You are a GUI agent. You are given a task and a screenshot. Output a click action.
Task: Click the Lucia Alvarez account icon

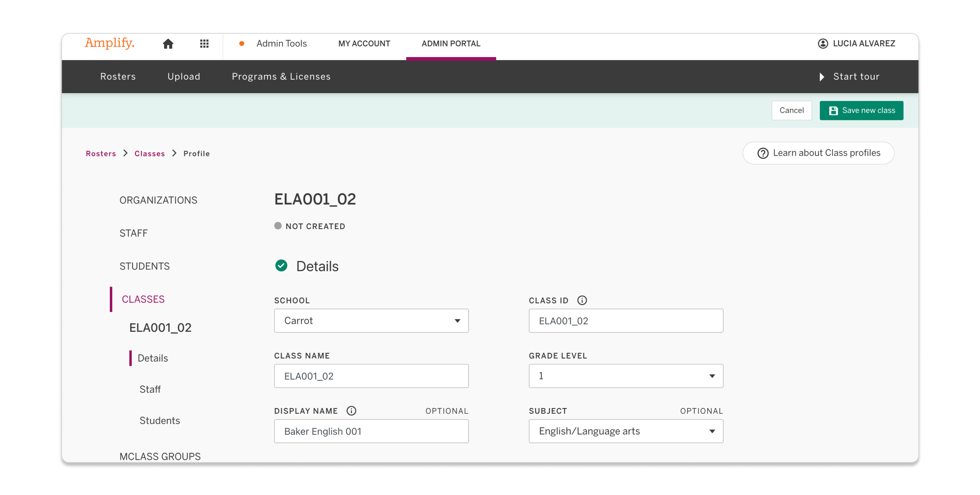(822, 44)
